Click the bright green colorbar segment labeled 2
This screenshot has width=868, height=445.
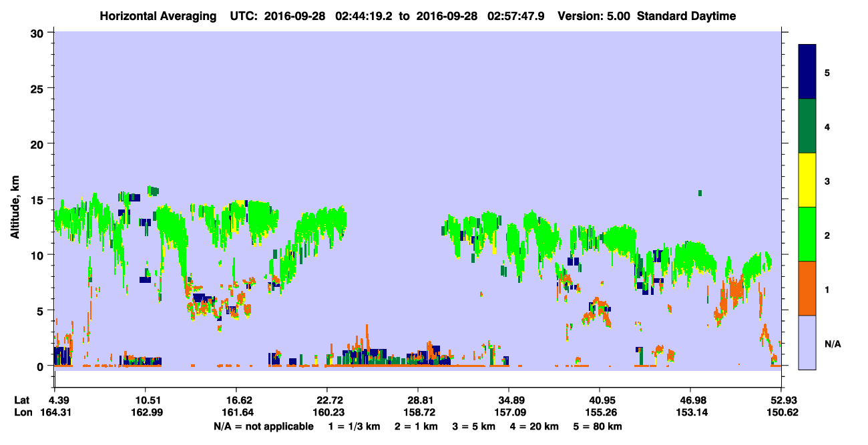tap(807, 234)
